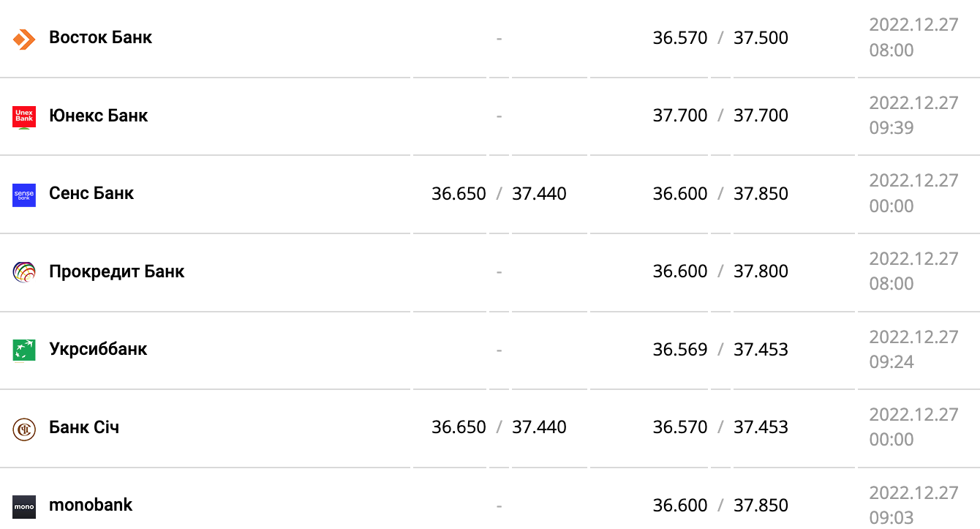
Task: Click the Укрсиббанк green logo icon
Action: coord(24,350)
